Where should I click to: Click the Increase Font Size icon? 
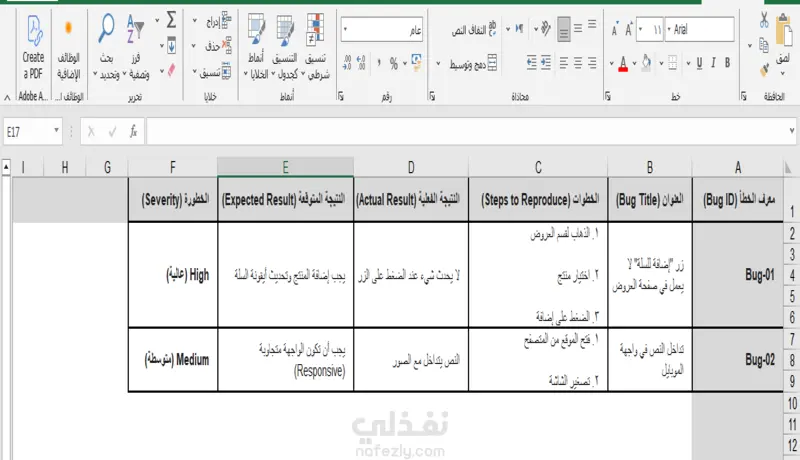tap(629, 29)
